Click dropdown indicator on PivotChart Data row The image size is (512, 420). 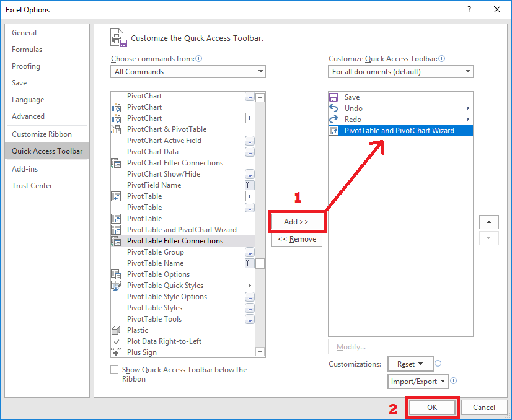pyautogui.click(x=250, y=152)
